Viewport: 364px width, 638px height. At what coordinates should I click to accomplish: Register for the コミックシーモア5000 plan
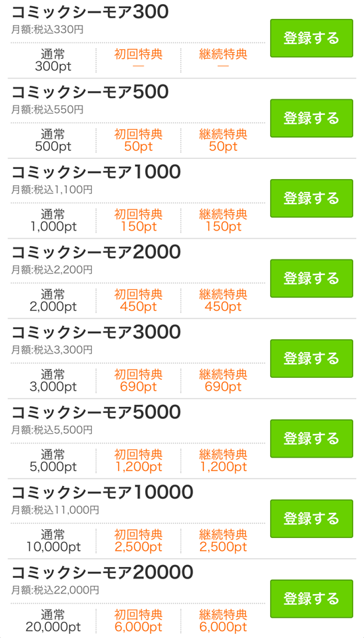tap(311, 439)
